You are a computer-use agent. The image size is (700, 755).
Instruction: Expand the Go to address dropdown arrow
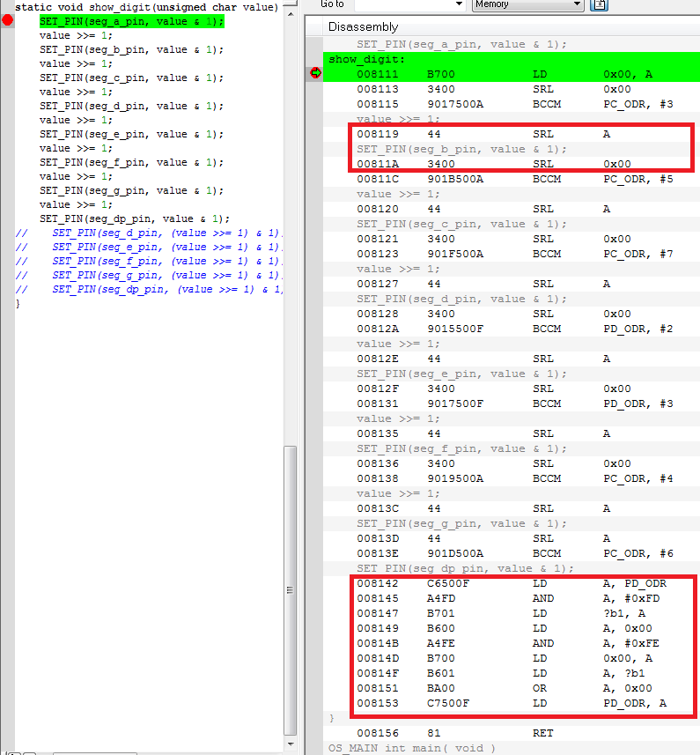[456, 4]
